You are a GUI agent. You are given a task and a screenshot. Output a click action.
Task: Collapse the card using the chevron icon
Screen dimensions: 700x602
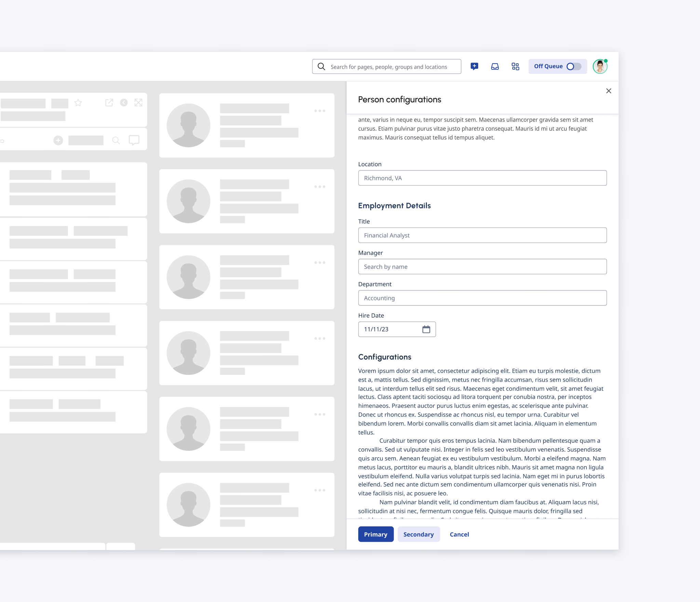(123, 102)
